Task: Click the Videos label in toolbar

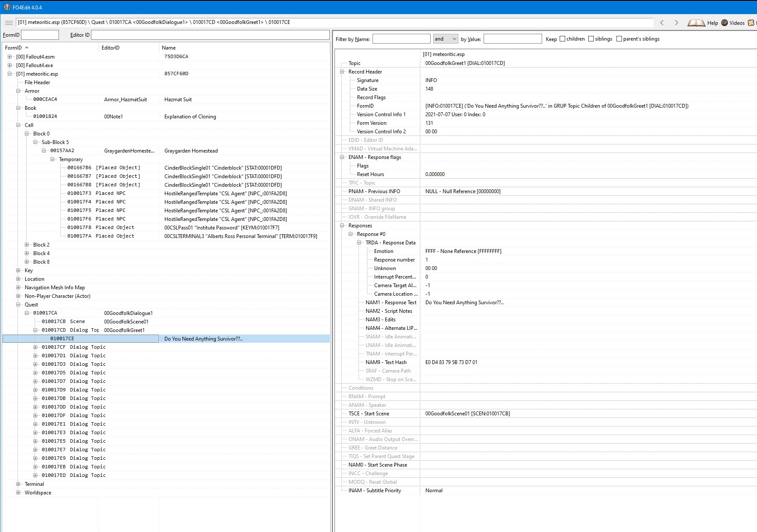Action: point(737,23)
